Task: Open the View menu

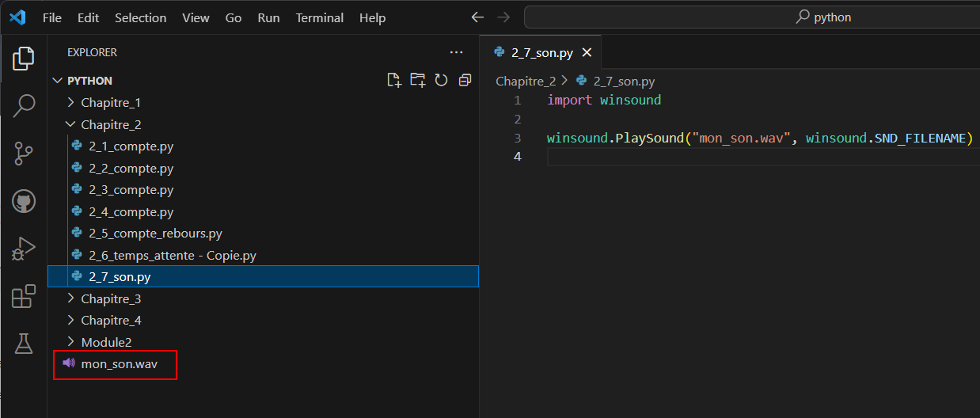Action: click(x=196, y=17)
